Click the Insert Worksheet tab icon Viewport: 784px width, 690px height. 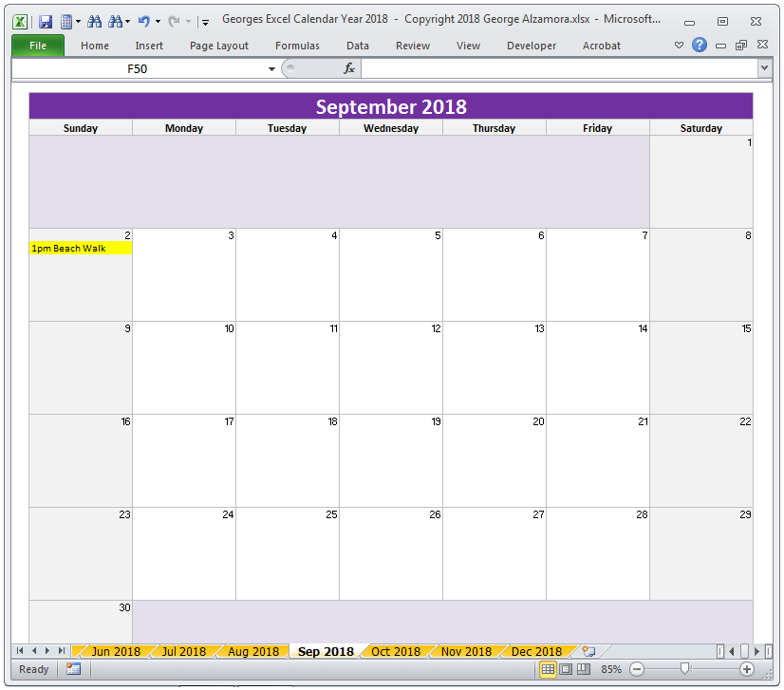tap(588, 651)
